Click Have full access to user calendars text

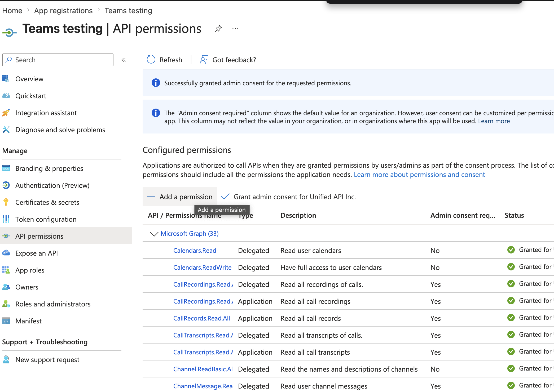331,268
